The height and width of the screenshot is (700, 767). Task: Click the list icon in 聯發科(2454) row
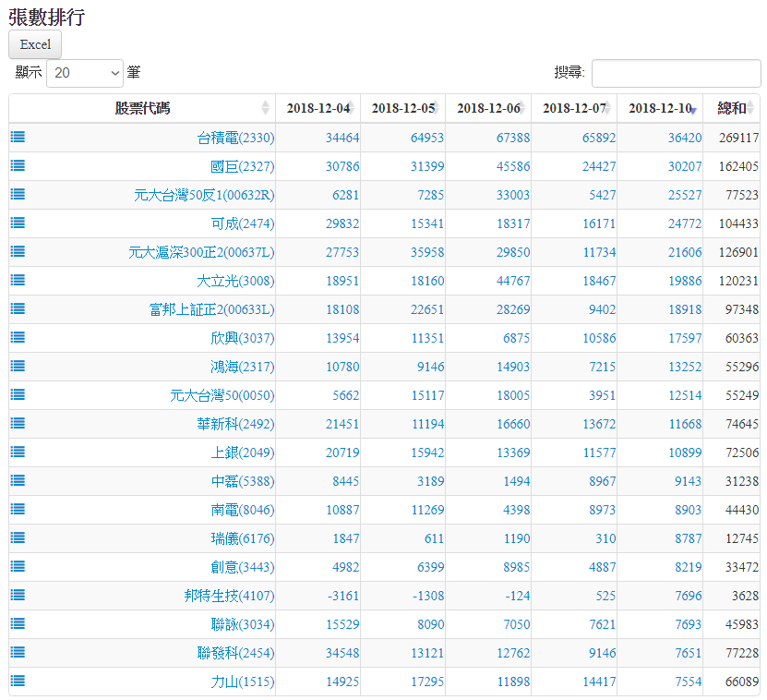tap(18, 652)
